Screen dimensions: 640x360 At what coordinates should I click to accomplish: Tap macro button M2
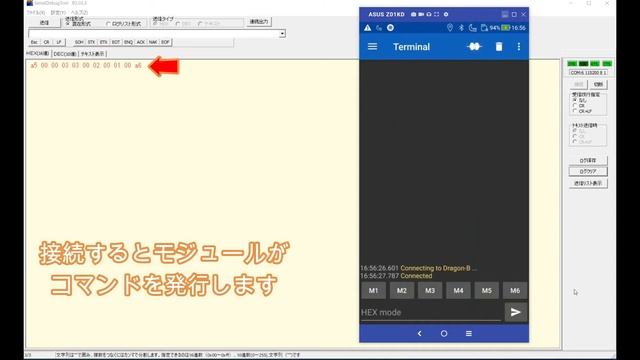tap(402, 291)
